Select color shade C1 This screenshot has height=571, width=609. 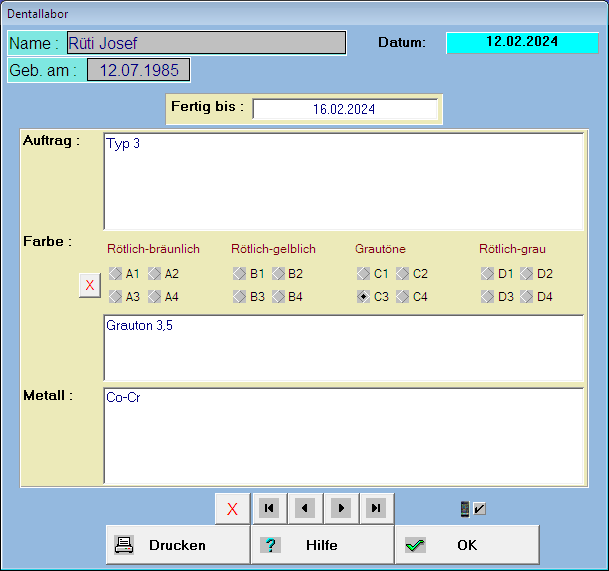pos(364,273)
